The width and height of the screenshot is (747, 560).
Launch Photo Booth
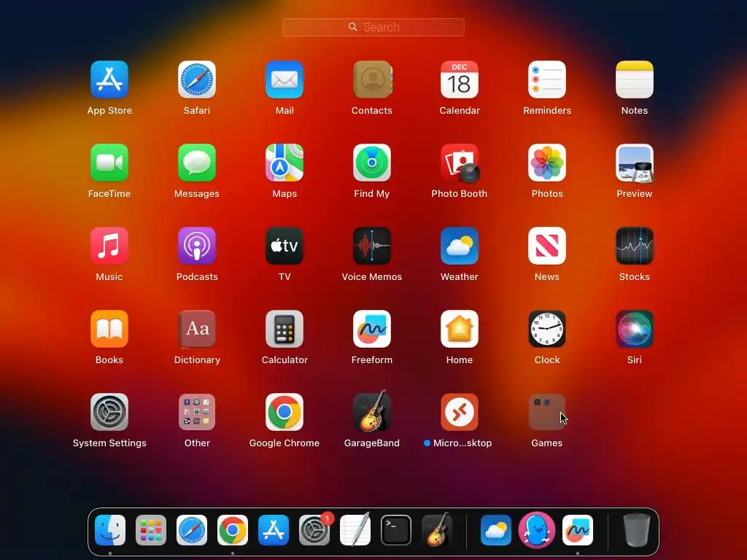point(460,163)
